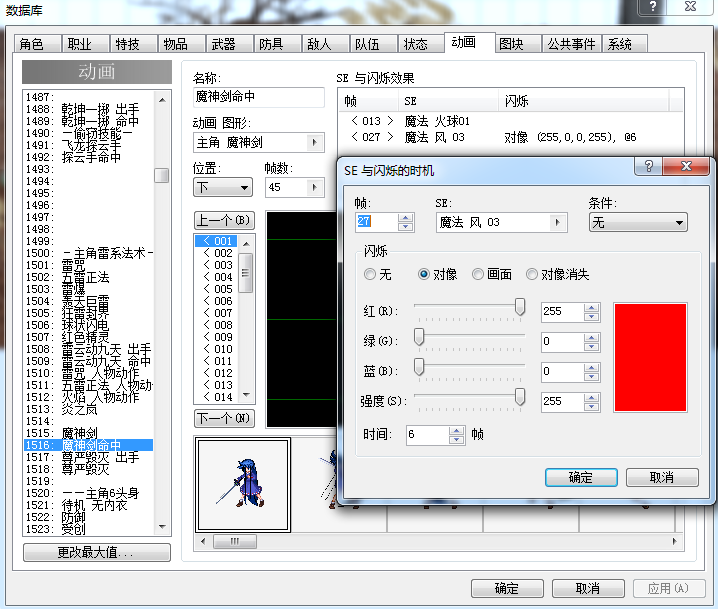Image resolution: width=718 pixels, height=609 pixels.
Task: Click the 帧 number input field
Action: click(x=376, y=222)
